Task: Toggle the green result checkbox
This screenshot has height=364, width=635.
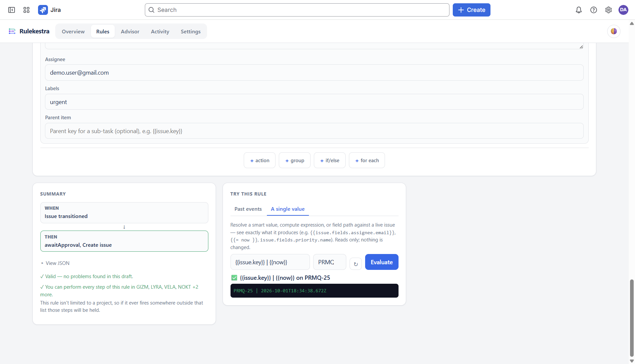Action: pyautogui.click(x=234, y=278)
